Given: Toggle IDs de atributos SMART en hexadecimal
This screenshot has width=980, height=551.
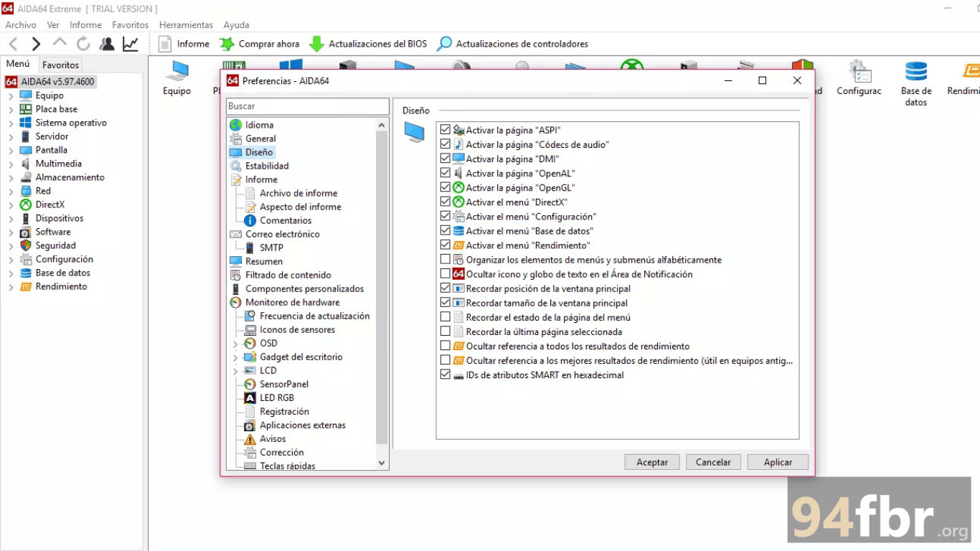Looking at the screenshot, I should pyautogui.click(x=446, y=375).
